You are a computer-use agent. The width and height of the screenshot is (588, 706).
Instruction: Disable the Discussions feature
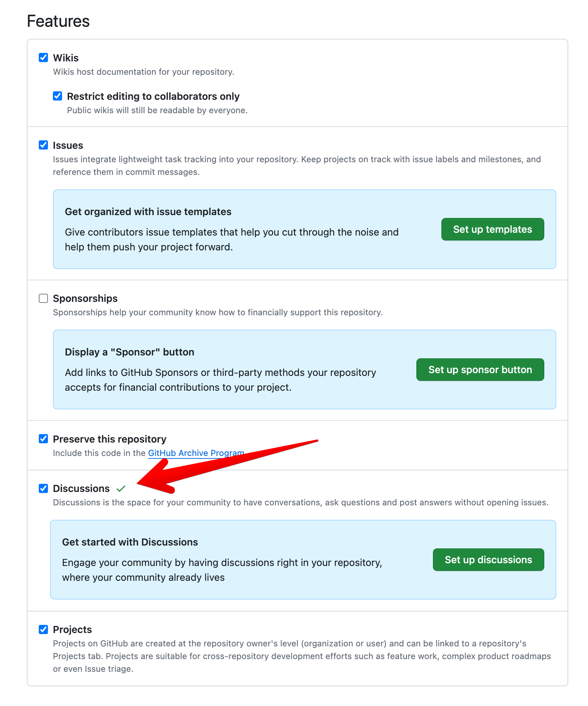coord(43,488)
